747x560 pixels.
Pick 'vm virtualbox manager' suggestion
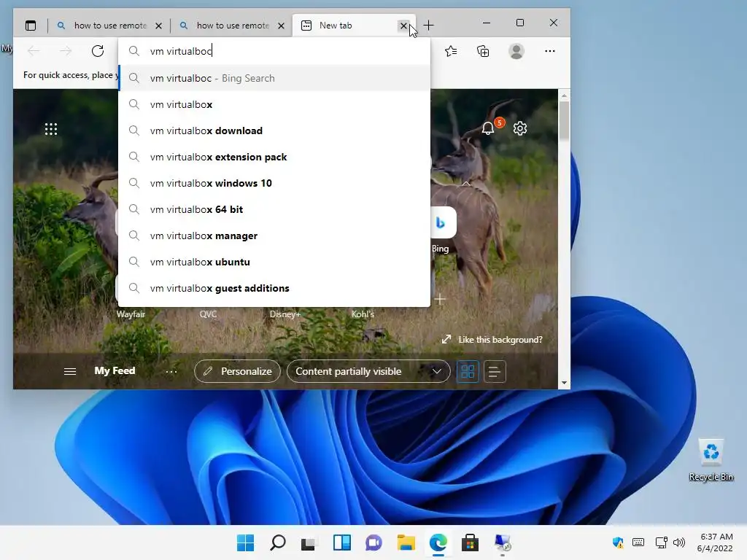pyautogui.click(x=274, y=236)
